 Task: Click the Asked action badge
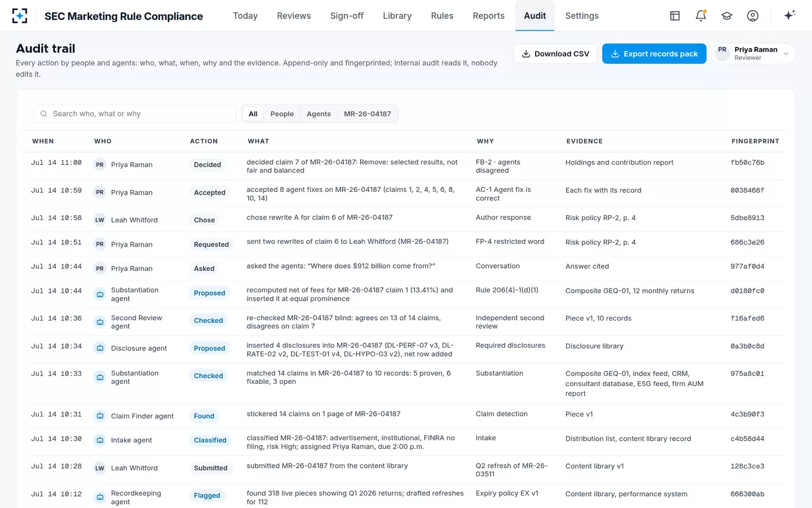coord(204,269)
